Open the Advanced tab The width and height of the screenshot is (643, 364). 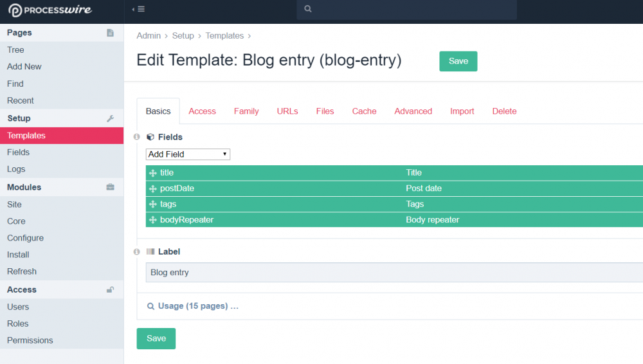click(413, 111)
